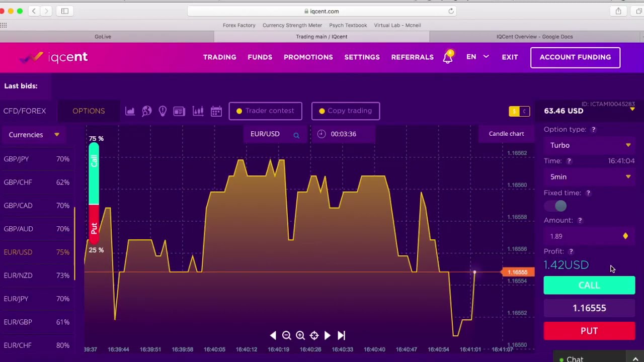
Task: Reset chart view with crosshair icon
Action: tap(314, 335)
